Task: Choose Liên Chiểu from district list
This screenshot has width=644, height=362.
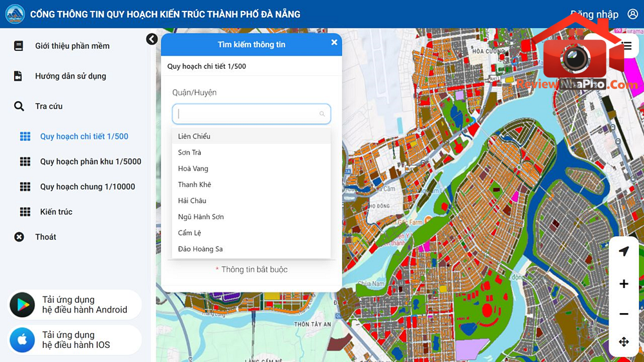Action: click(x=251, y=136)
